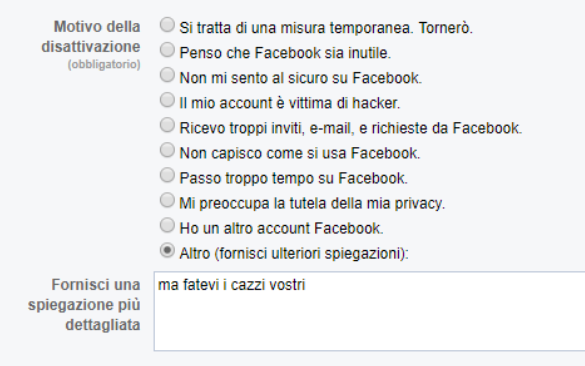Click the 'Motivo della disattivazione' heading label
The image size is (585, 366).
91,37
